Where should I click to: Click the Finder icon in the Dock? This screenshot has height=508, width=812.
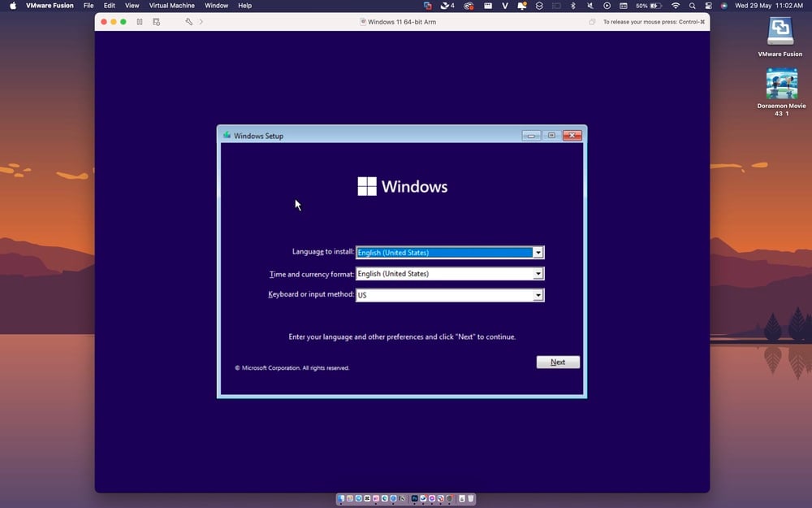click(340, 498)
